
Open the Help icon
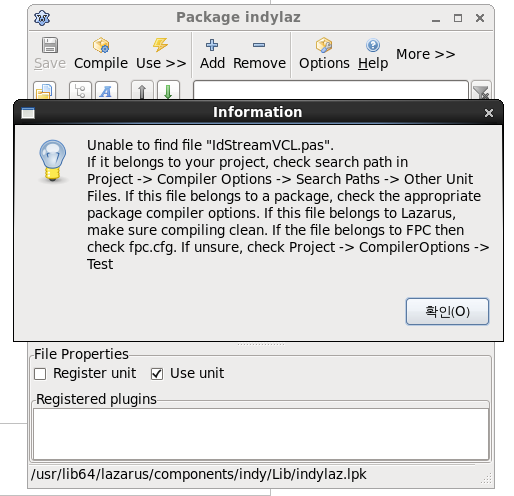[373, 54]
